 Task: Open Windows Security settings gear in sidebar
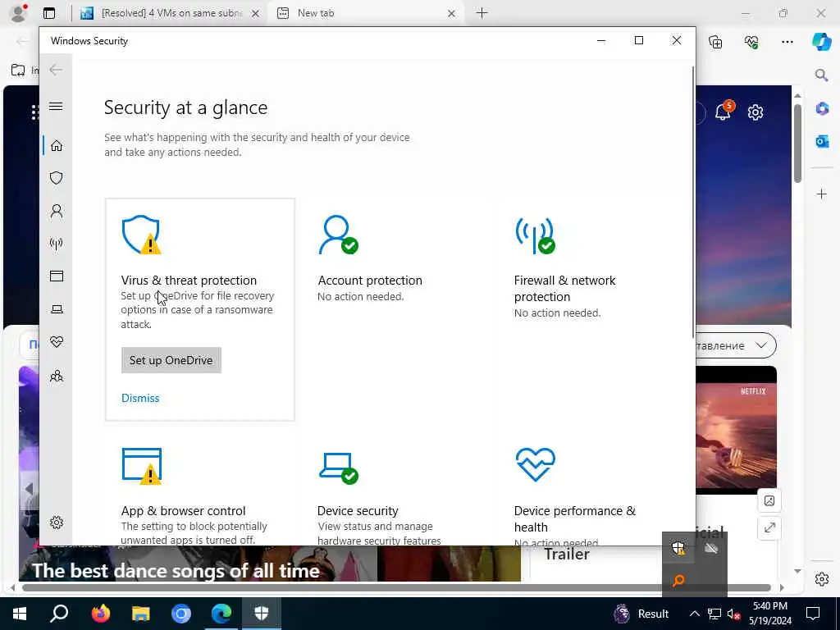point(57,523)
